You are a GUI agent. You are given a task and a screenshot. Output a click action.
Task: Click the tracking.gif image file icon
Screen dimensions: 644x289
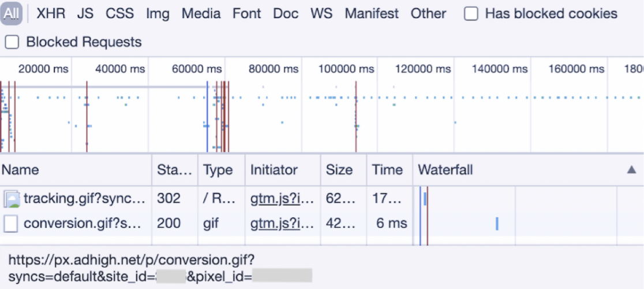12,199
